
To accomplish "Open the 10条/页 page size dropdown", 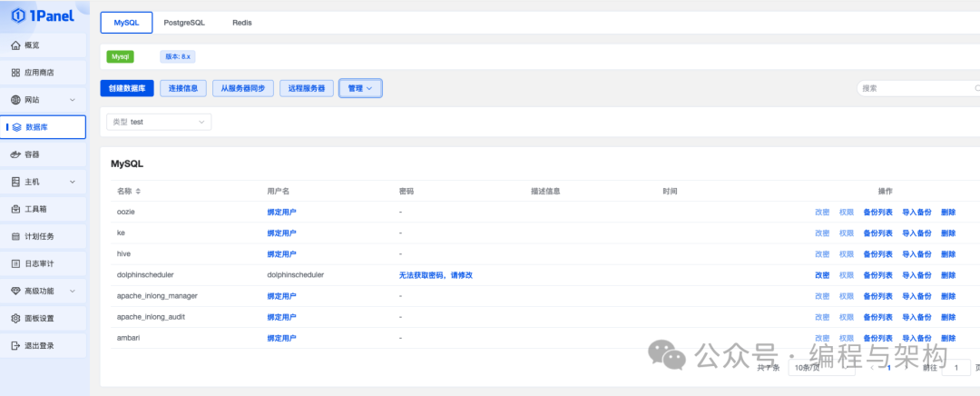I will tap(821, 368).
